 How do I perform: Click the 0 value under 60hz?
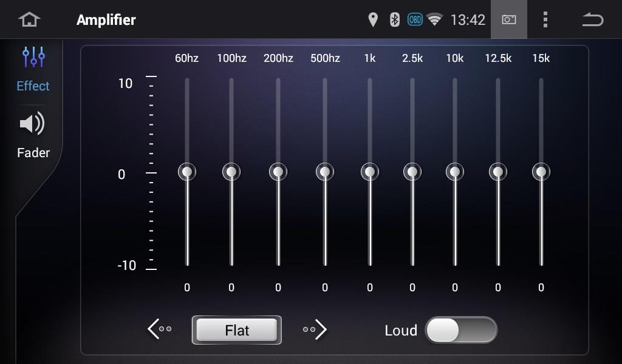point(187,287)
